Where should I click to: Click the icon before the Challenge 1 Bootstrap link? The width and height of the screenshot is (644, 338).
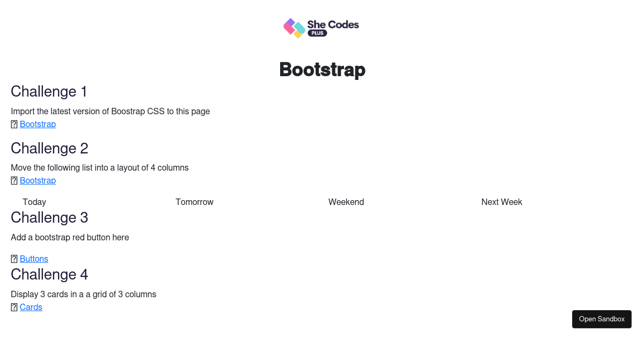(x=14, y=124)
